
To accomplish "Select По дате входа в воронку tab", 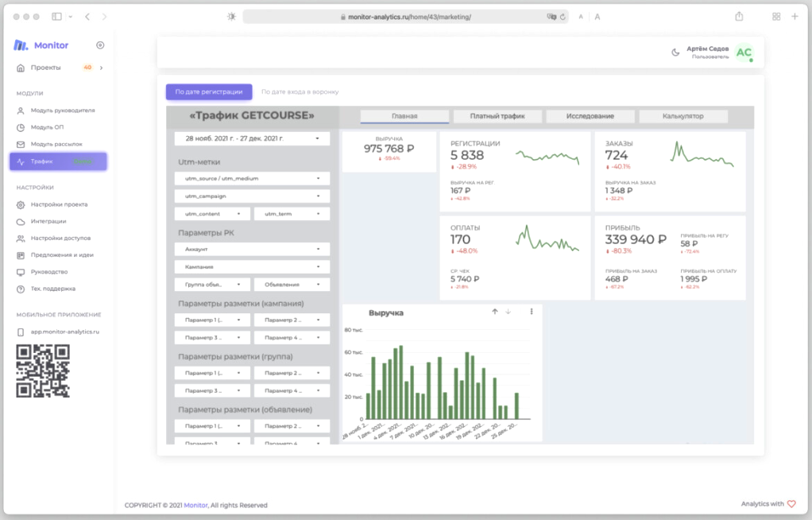I will [300, 91].
